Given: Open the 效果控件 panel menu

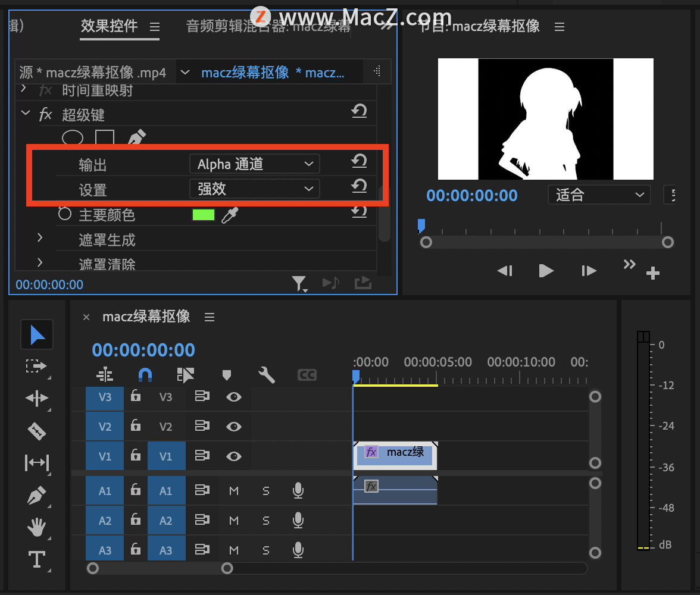Looking at the screenshot, I should tap(155, 27).
